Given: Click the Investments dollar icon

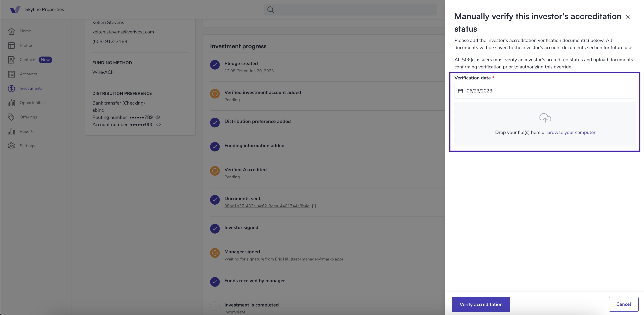Looking at the screenshot, I should pos(11,88).
